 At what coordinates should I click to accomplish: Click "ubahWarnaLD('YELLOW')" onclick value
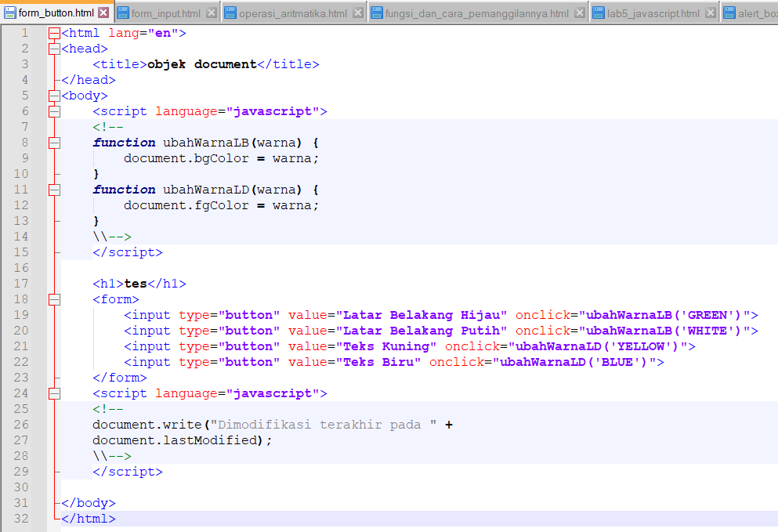tap(598, 346)
